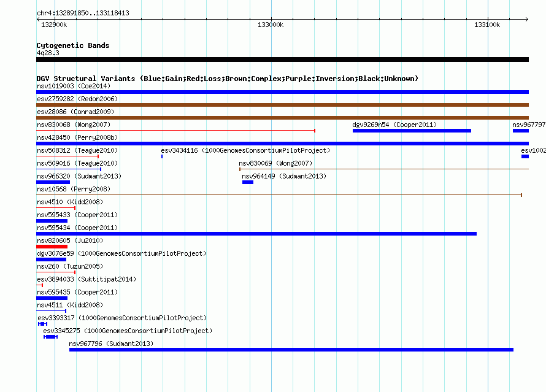Screen dimensions: 546x392
Task: Open the nsv964149 (Sudmant2013) label
Action: (x=284, y=176)
